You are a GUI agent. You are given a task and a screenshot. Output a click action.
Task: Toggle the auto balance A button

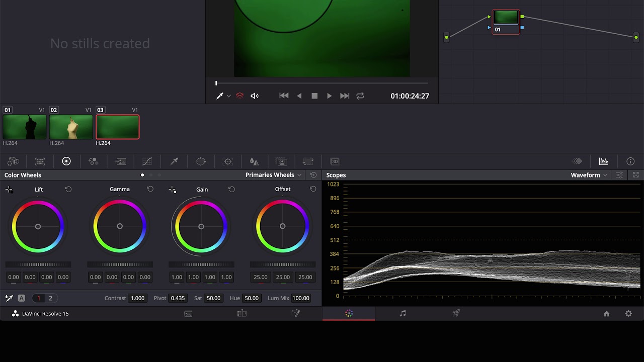point(21,298)
